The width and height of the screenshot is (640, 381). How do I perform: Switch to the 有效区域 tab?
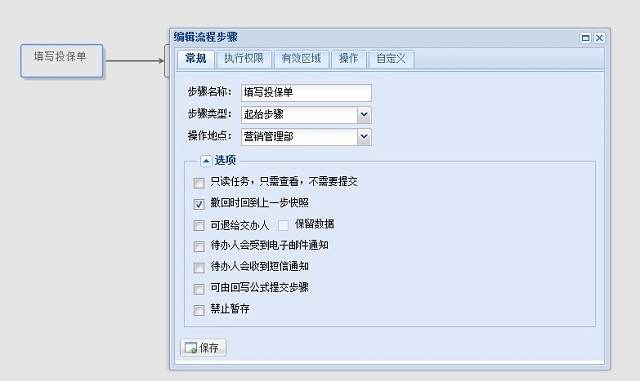[x=301, y=58]
